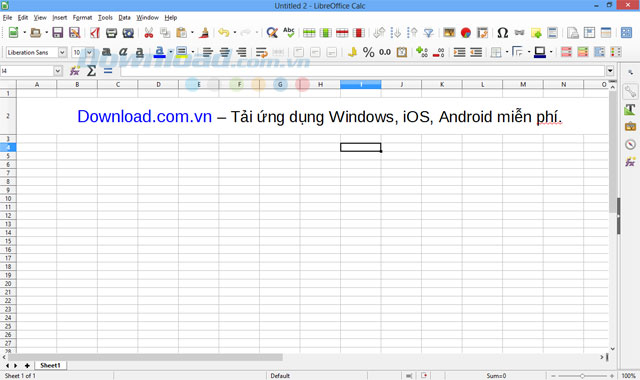Image resolution: width=640 pixels, height=380 pixels.
Task: Open Find & Replace
Action: (272, 33)
